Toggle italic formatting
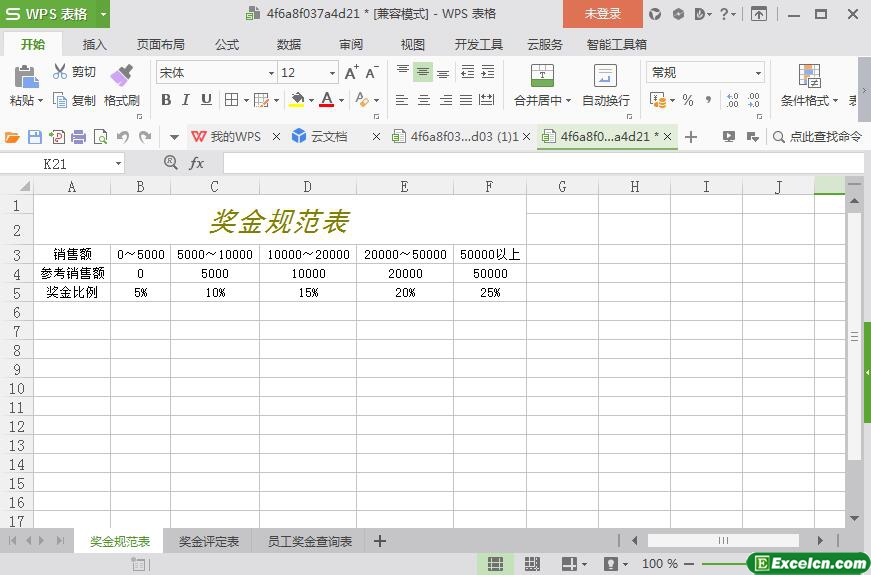This screenshot has height=575, width=871. tap(186, 100)
